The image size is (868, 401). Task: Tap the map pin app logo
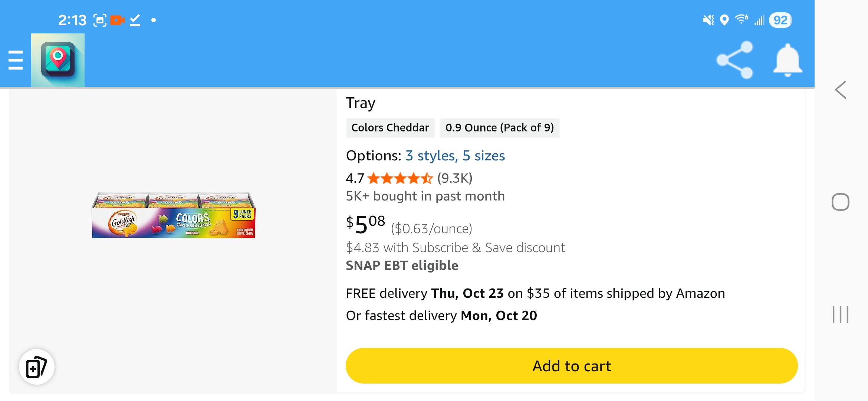[58, 60]
